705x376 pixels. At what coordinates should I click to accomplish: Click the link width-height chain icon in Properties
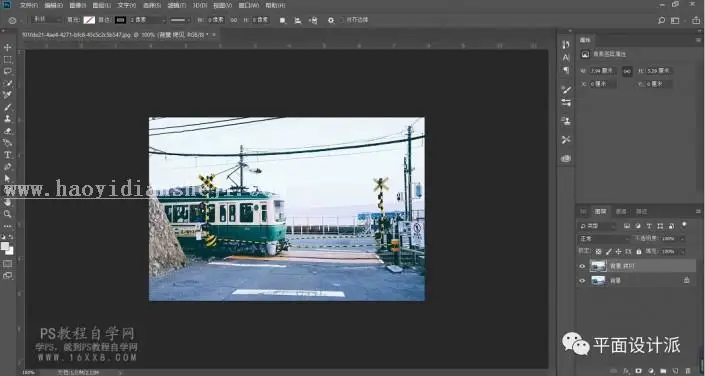click(627, 71)
